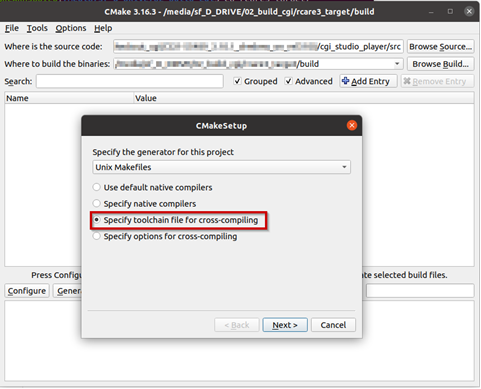Select Specify native compilers radio button
This screenshot has width=481, height=389.
coord(97,203)
